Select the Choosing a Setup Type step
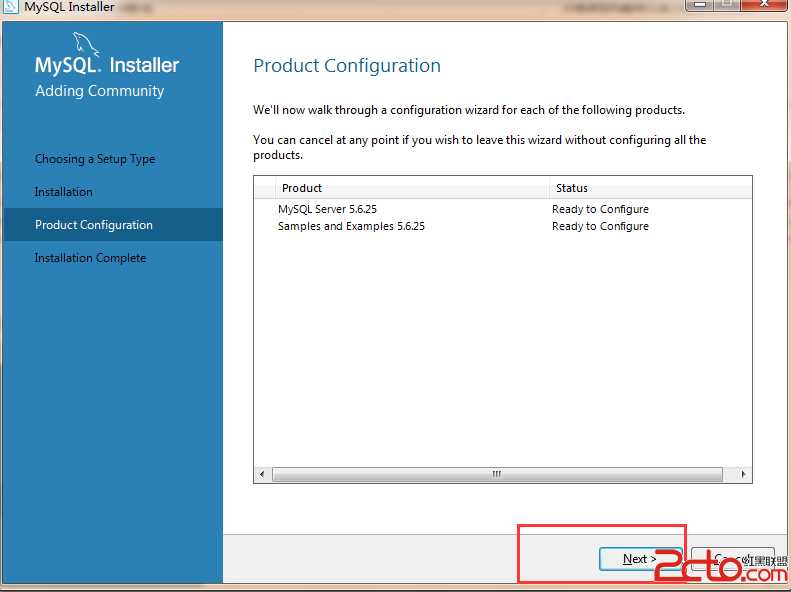The image size is (791, 592). pos(95,159)
